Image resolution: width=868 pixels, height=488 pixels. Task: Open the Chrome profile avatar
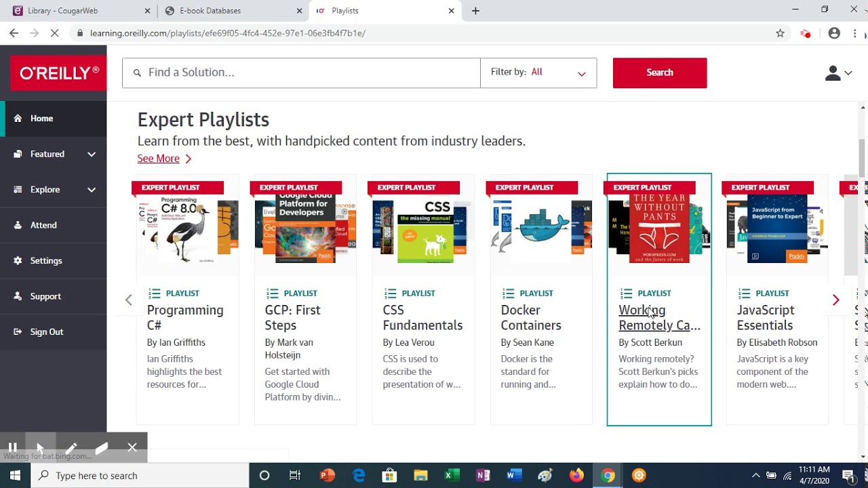point(834,33)
